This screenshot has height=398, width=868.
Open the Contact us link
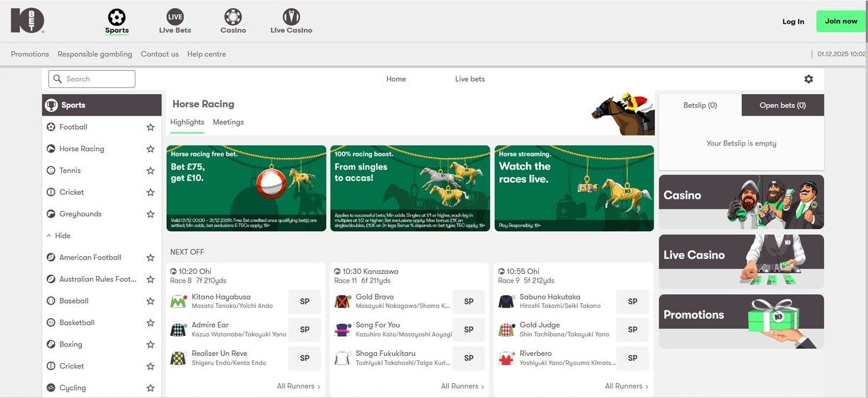coord(160,54)
